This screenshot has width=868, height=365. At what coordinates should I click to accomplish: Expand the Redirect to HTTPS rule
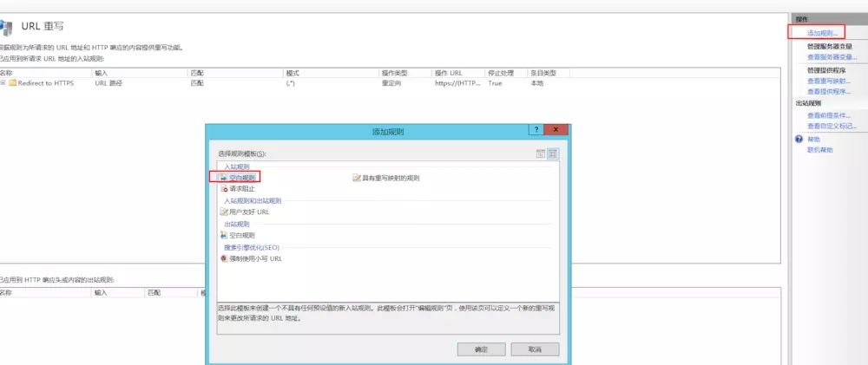3,83
